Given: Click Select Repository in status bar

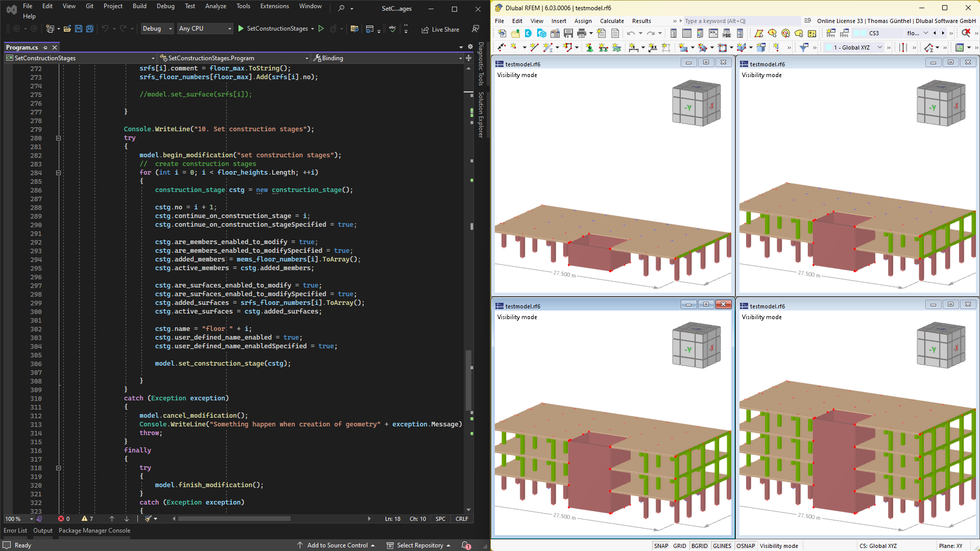Looking at the screenshot, I should click(420, 545).
